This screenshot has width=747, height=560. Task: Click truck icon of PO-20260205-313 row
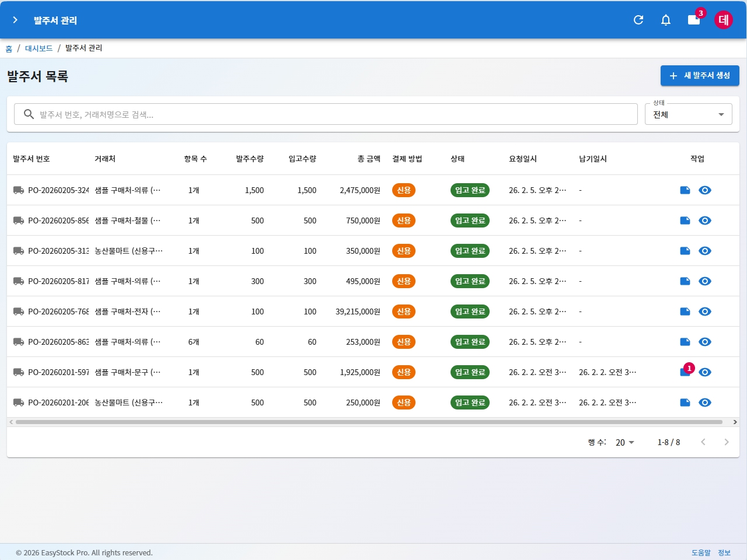click(x=19, y=251)
